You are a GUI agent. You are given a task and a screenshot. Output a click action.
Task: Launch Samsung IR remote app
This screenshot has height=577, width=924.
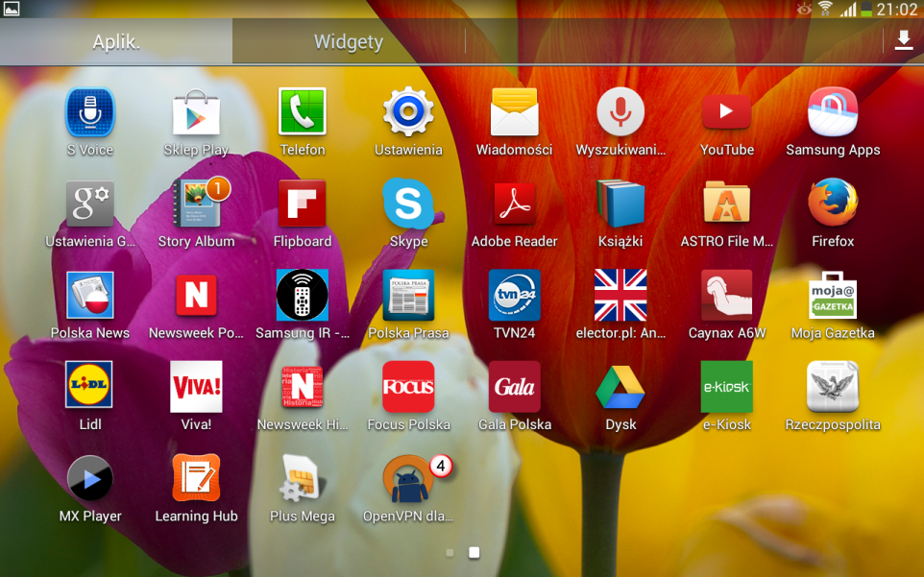(x=303, y=295)
